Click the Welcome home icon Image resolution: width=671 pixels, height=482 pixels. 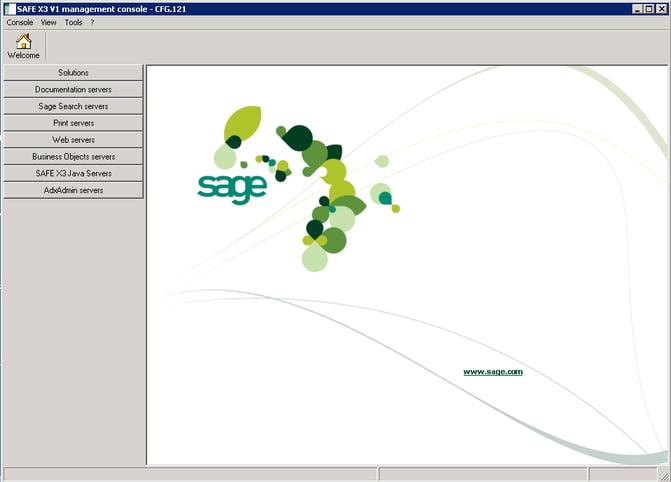[23, 43]
